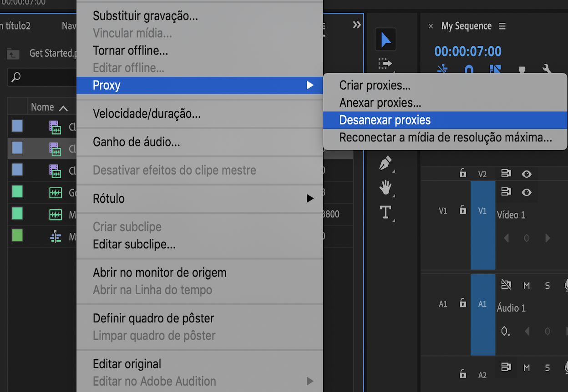Mute the Áudio 1 track
Screen dimensions: 568x392
(x=527, y=286)
